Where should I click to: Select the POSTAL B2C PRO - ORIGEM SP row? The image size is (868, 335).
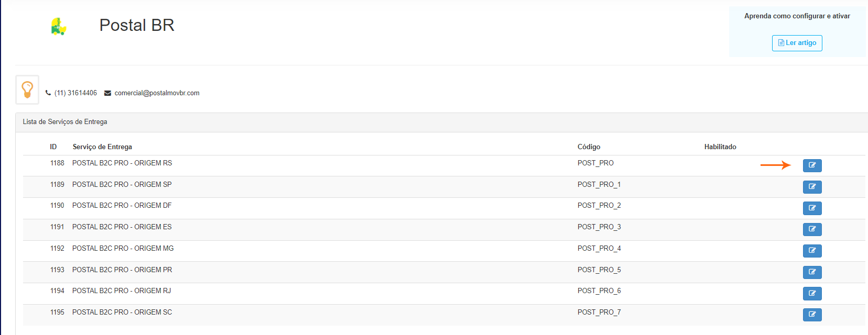(x=122, y=185)
